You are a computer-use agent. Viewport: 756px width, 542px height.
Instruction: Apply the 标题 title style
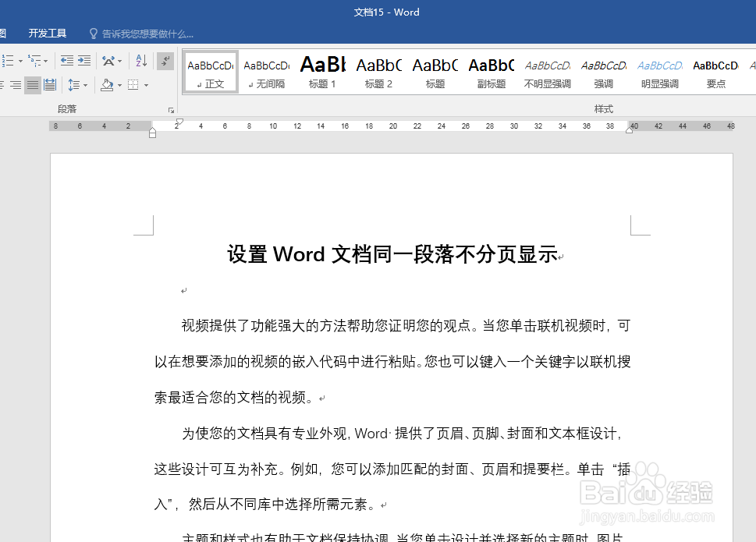(x=435, y=73)
